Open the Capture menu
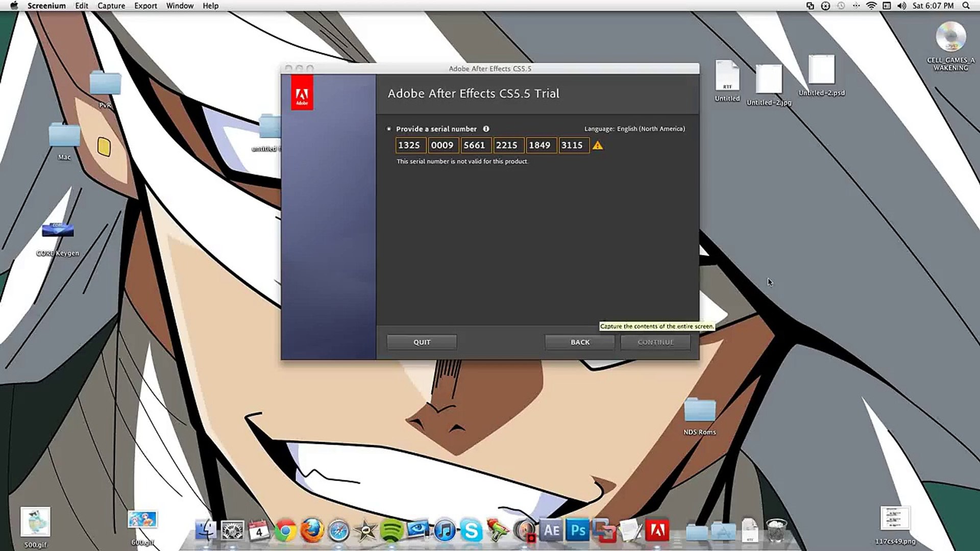This screenshot has width=980, height=551. 111,6
